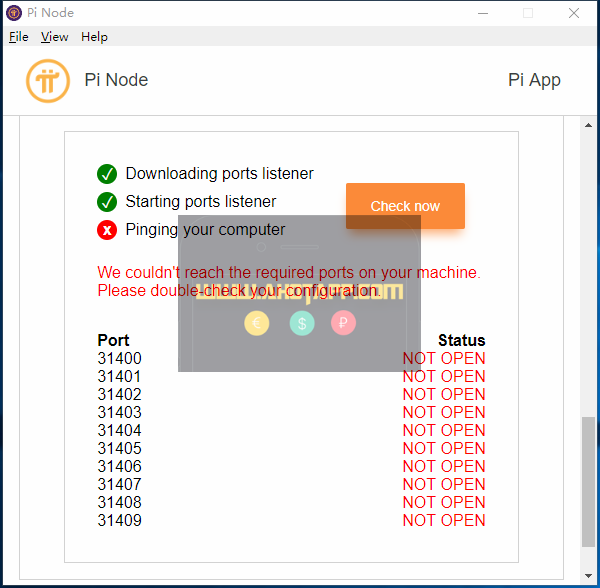Screen dimensions: 600x588
Task: Click red X icon beside Pinging your computer
Action: pyautogui.click(x=107, y=230)
